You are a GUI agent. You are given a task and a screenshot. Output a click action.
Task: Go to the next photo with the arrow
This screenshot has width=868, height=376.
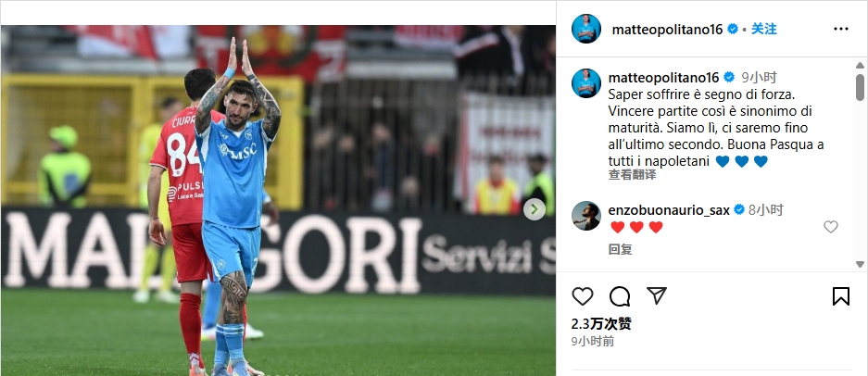[x=535, y=208]
